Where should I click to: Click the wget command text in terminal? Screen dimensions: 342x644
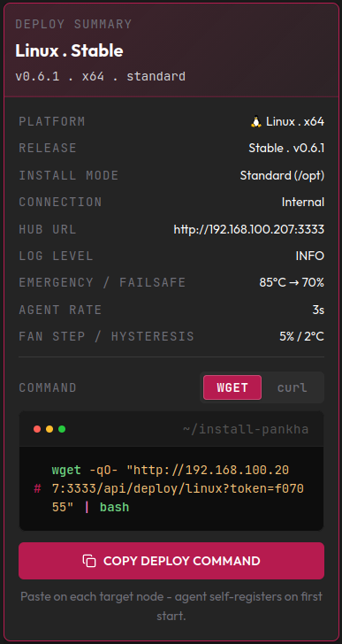[178, 488]
